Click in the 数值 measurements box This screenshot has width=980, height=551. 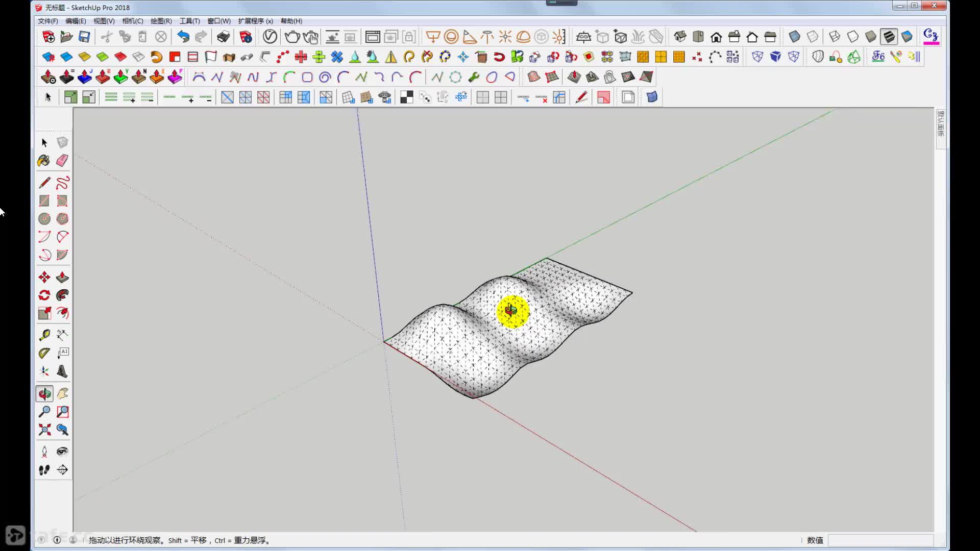[880, 540]
